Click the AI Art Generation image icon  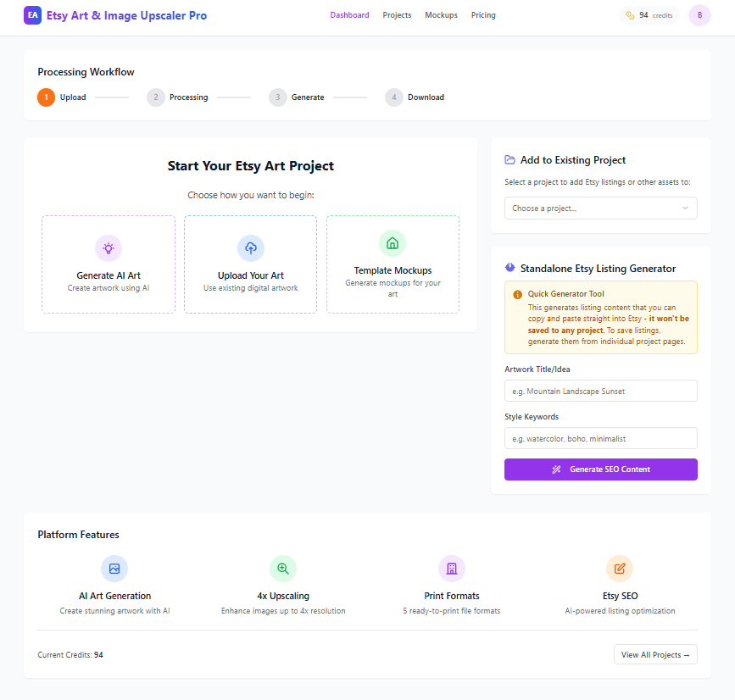[x=114, y=569]
